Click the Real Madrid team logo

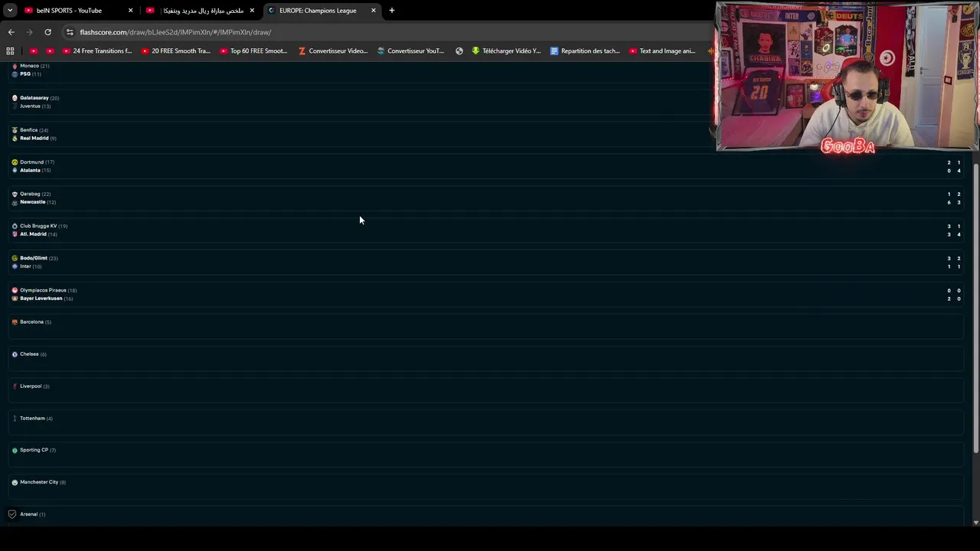point(15,139)
